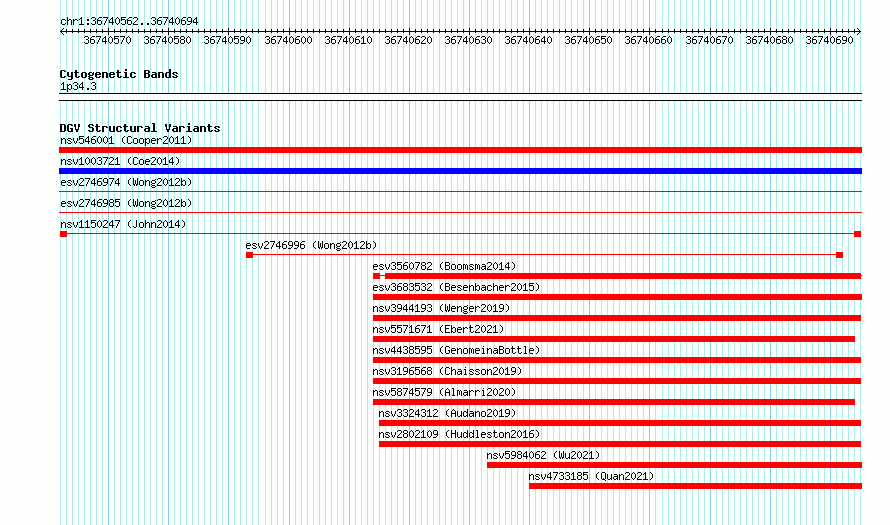Viewport: 890px width, 525px height.
Task: Click the red bar of nsv5984062 (Wu2021)
Action: [674, 465]
